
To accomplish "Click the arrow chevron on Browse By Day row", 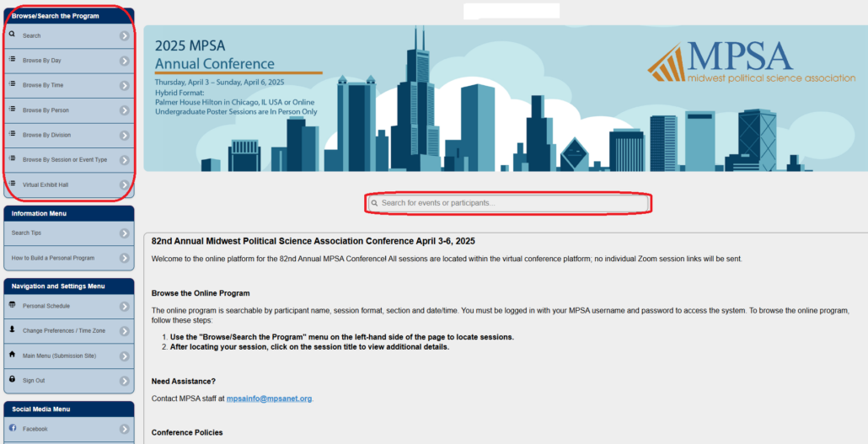I will click(x=125, y=61).
